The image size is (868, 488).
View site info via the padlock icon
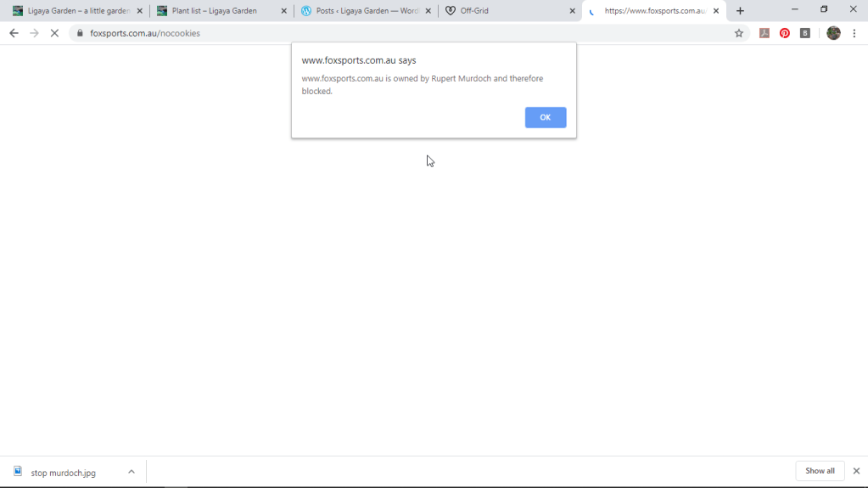(x=80, y=33)
